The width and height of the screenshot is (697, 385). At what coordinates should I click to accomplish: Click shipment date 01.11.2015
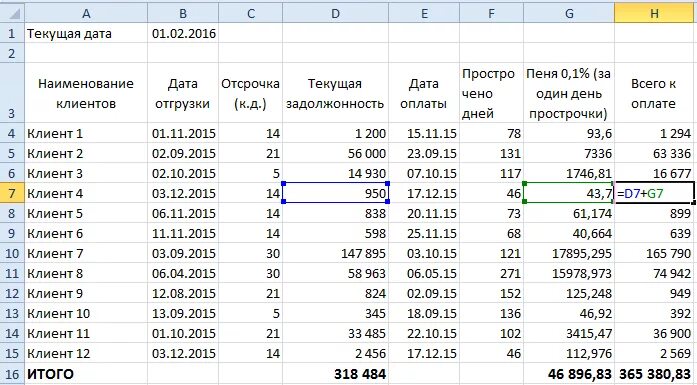(183, 133)
